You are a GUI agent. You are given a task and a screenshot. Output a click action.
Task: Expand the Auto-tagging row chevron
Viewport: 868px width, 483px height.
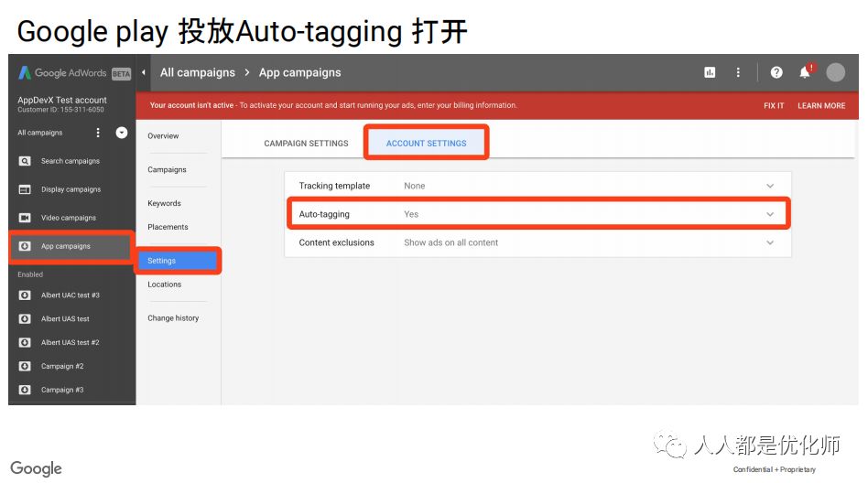(x=770, y=214)
